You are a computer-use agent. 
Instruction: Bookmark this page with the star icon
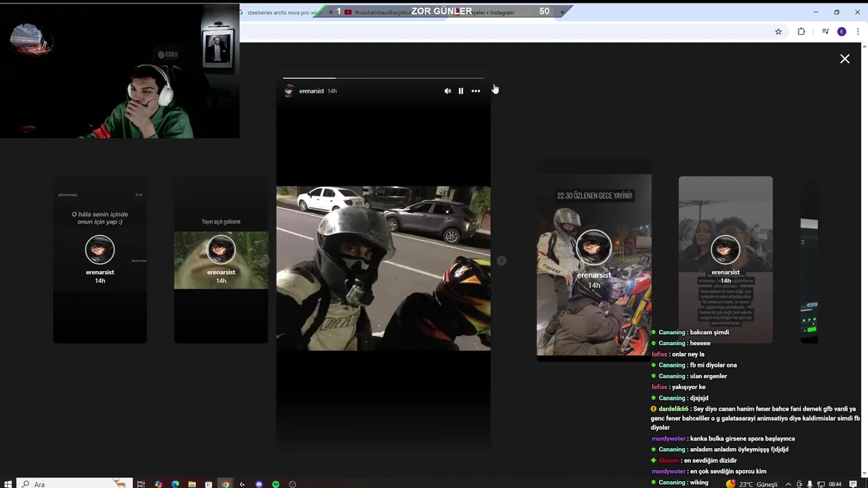pos(778,32)
